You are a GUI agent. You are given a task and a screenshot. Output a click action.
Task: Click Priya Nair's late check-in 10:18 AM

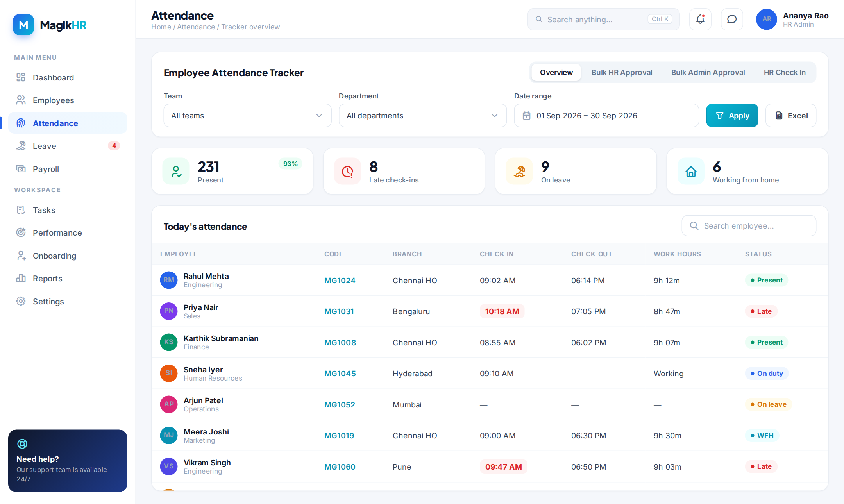502,311
